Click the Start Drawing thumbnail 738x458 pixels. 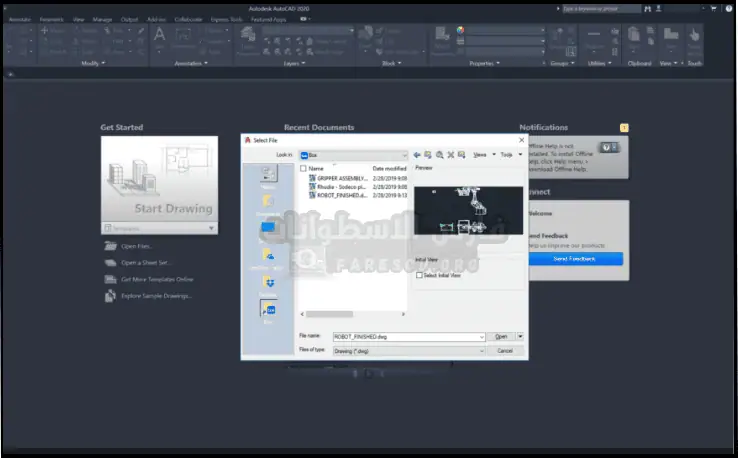pos(160,179)
